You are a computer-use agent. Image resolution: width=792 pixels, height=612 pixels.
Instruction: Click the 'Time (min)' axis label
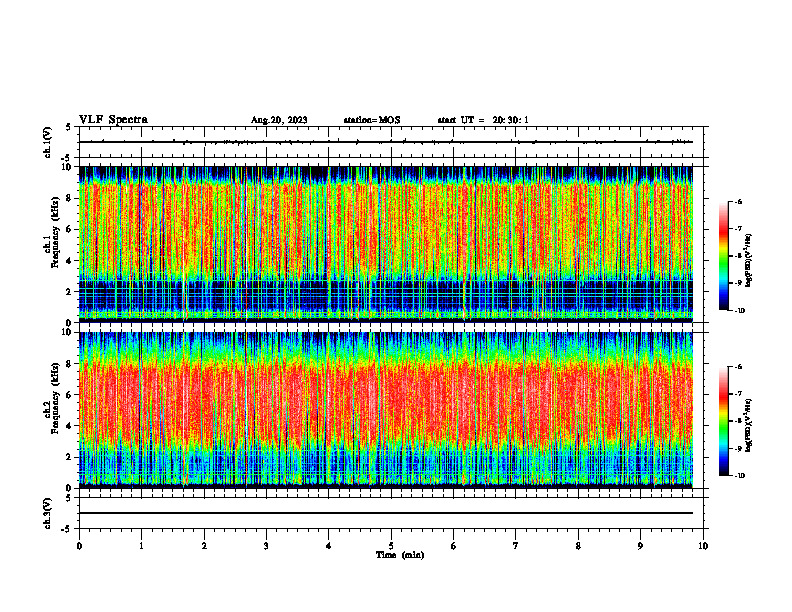[x=400, y=555]
